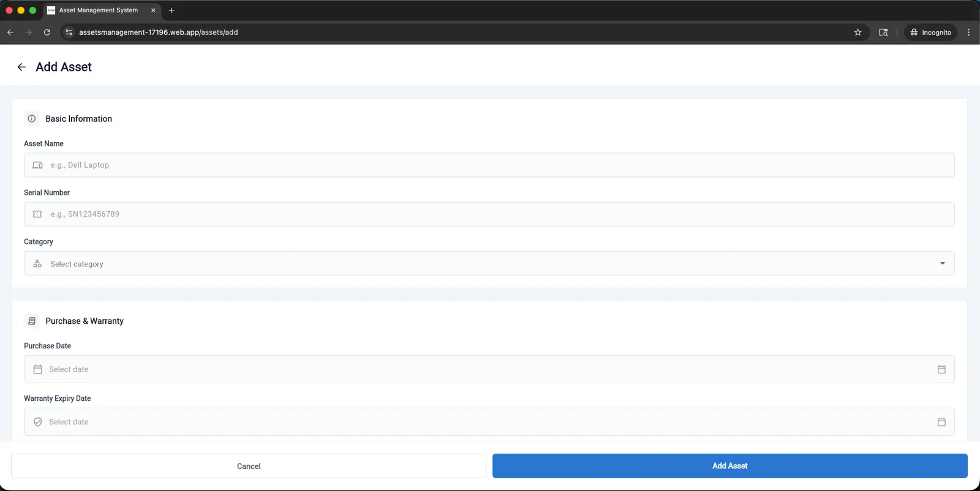The width and height of the screenshot is (980, 491).
Task: Reload the page in the browser
Action: click(x=47, y=32)
